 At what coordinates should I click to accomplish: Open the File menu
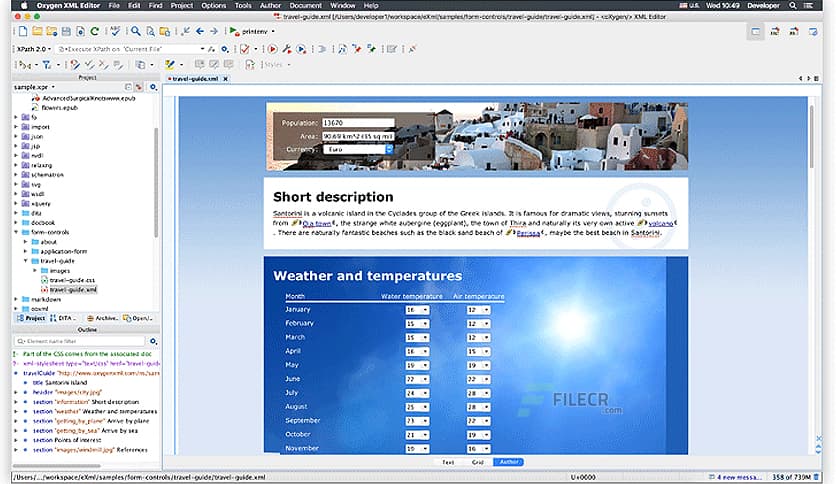114,5
